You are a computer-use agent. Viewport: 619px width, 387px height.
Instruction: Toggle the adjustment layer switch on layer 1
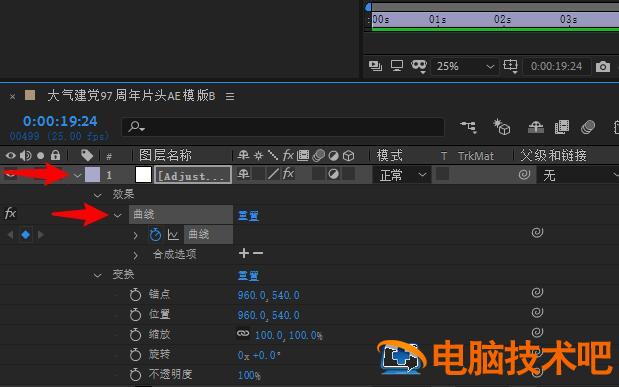point(334,174)
